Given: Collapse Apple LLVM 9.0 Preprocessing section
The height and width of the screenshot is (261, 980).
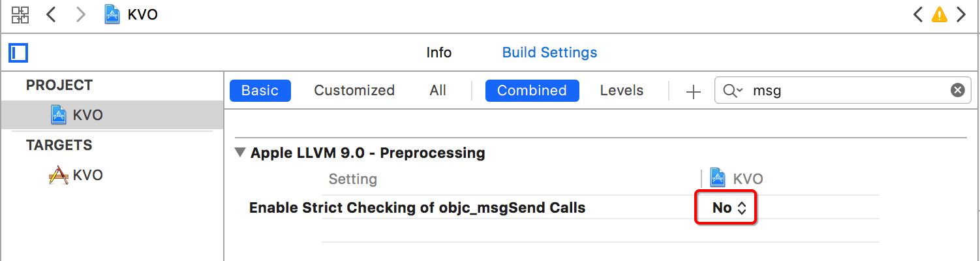Looking at the screenshot, I should pyautogui.click(x=240, y=153).
